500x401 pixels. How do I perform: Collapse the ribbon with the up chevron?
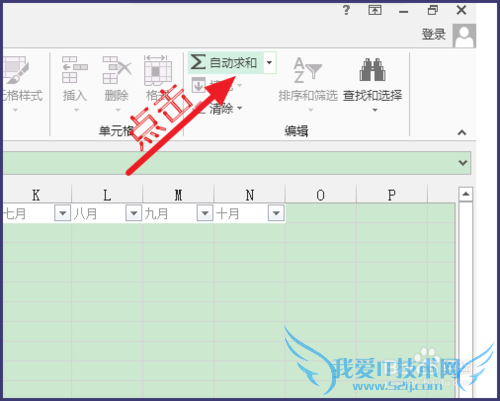[x=462, y=133]
